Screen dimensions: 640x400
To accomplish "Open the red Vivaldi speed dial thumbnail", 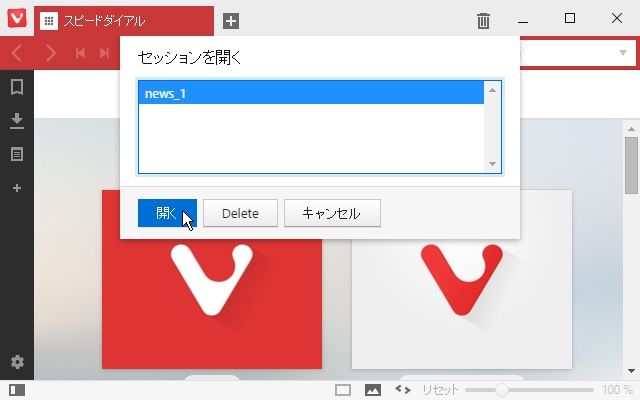I will [x=212, y=304].
